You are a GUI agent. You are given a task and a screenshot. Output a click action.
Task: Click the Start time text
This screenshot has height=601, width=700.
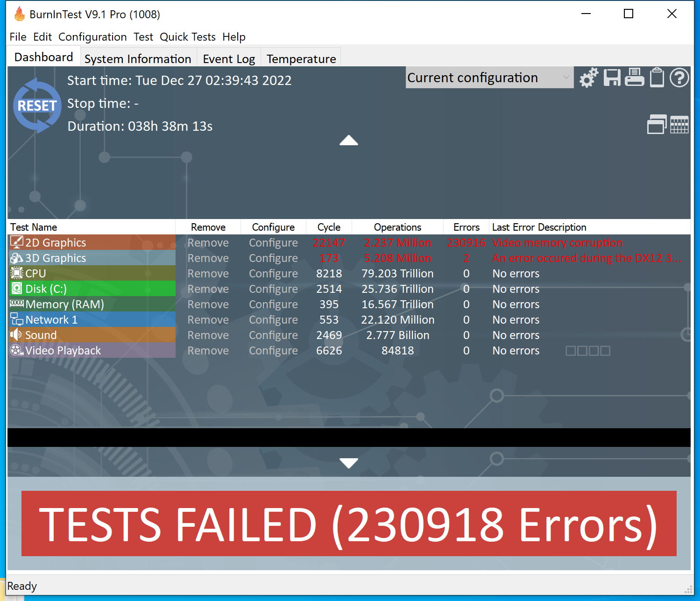(x=179, y=80)
